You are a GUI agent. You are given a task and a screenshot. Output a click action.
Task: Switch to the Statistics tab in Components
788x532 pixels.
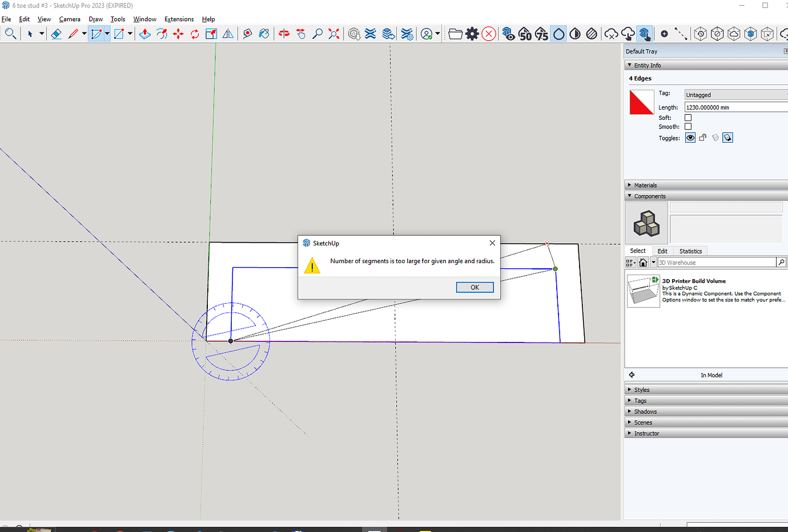(x=690, y=251)
